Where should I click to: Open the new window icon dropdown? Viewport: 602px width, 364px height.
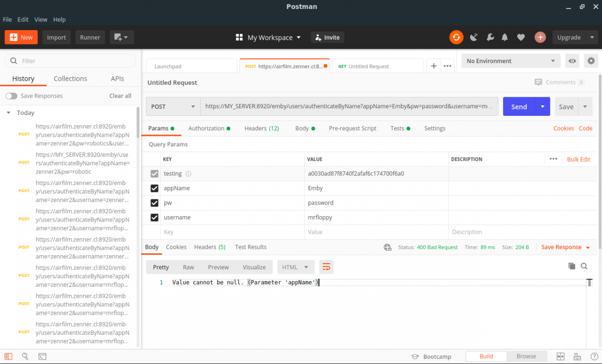coord(121,37)
